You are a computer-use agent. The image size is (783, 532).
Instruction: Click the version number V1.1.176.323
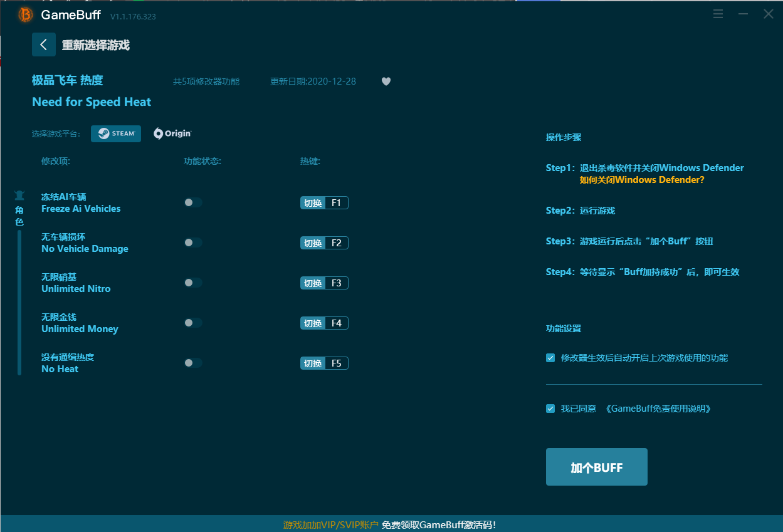(x=133, y=17)
